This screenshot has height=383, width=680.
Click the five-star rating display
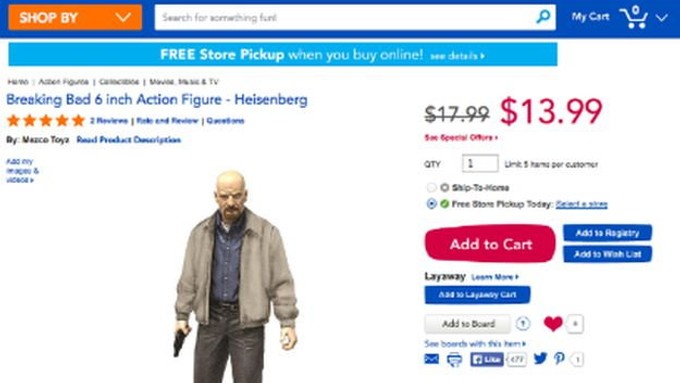46,120
